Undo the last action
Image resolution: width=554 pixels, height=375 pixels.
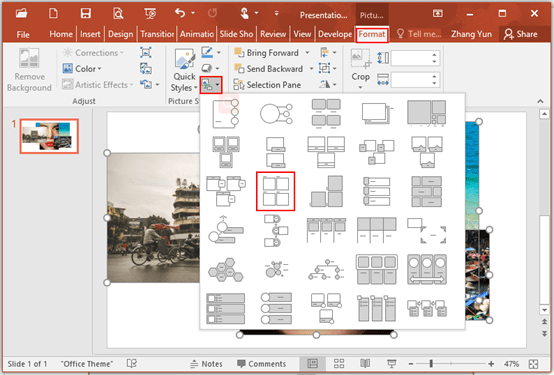coord(180,13)
